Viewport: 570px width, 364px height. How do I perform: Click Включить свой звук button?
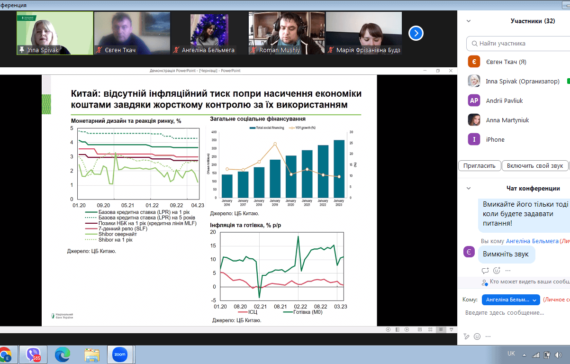coord(535,166)
